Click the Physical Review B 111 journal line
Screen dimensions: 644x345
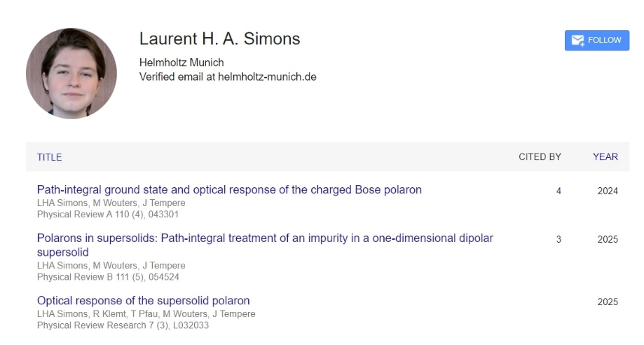tap(107, 277)
